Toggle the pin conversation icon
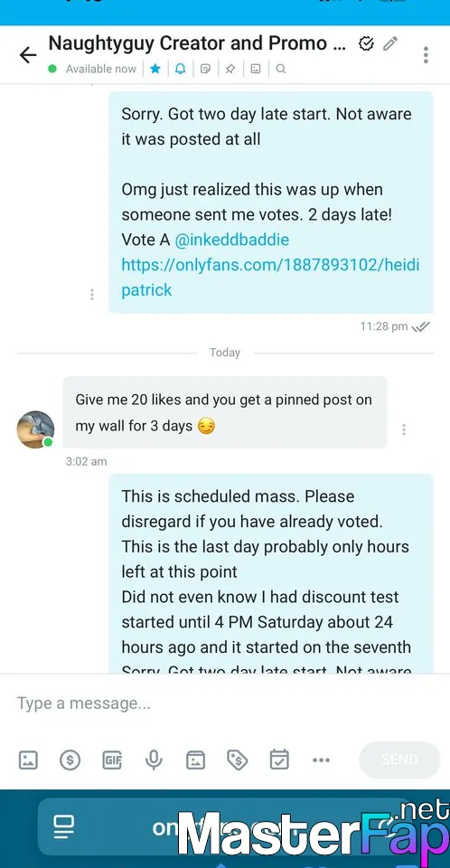 pyautogui.click(x=230, y=69)
